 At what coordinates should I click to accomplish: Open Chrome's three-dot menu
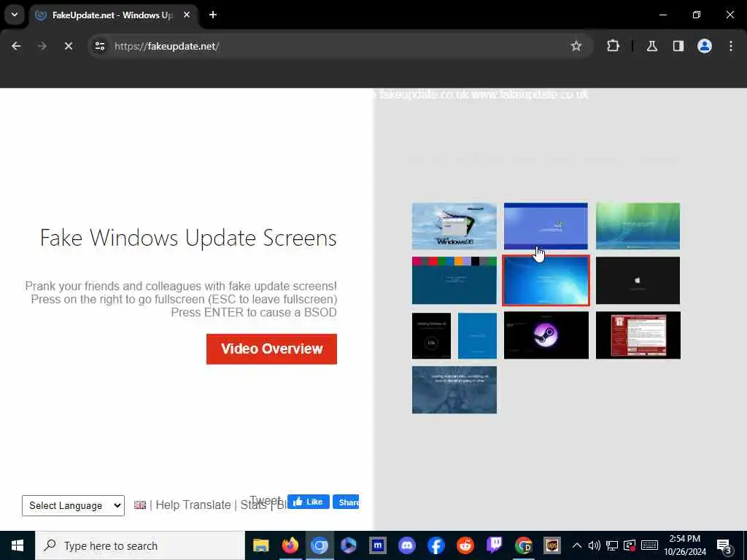pyautogui.click(x=731, y=46)
